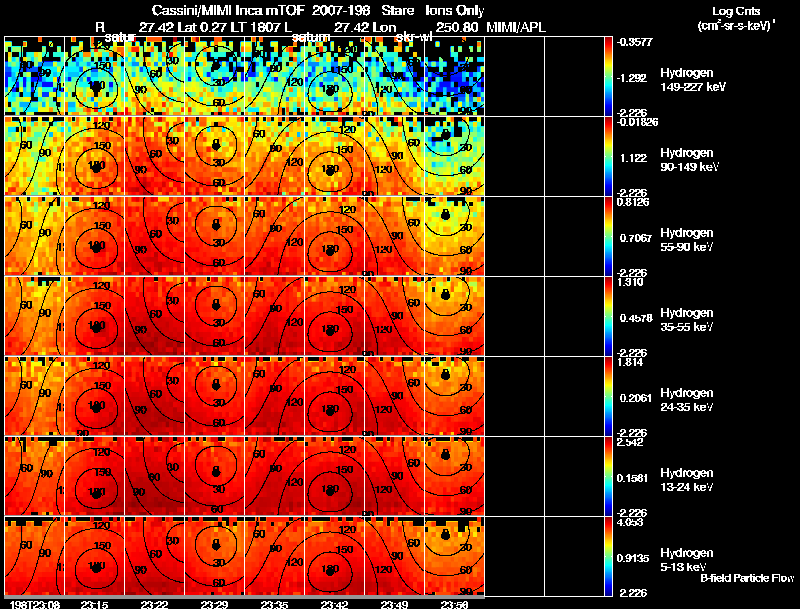Click the 2007-198 date in the title

(341, 10)
